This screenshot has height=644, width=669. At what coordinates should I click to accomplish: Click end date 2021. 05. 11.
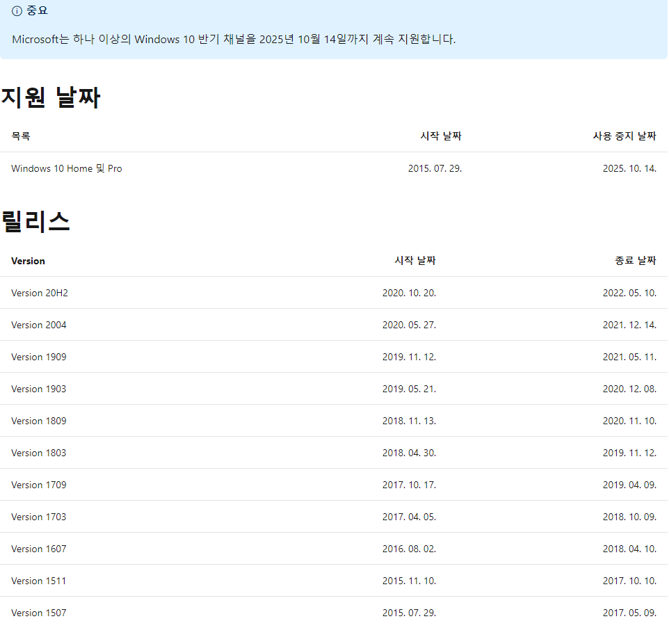(x=629, y=357)
